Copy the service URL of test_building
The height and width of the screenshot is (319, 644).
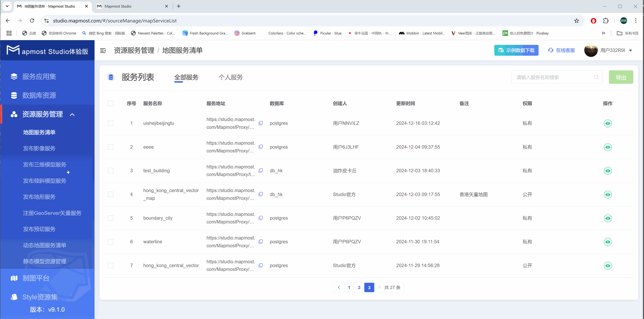point(261,171)
